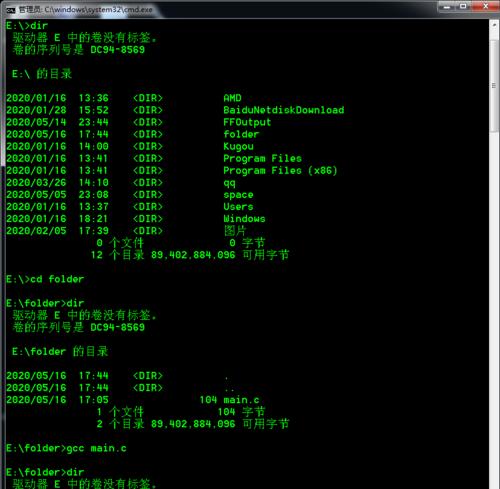Click the 图片 folder entry

click(x=235, y=231)
